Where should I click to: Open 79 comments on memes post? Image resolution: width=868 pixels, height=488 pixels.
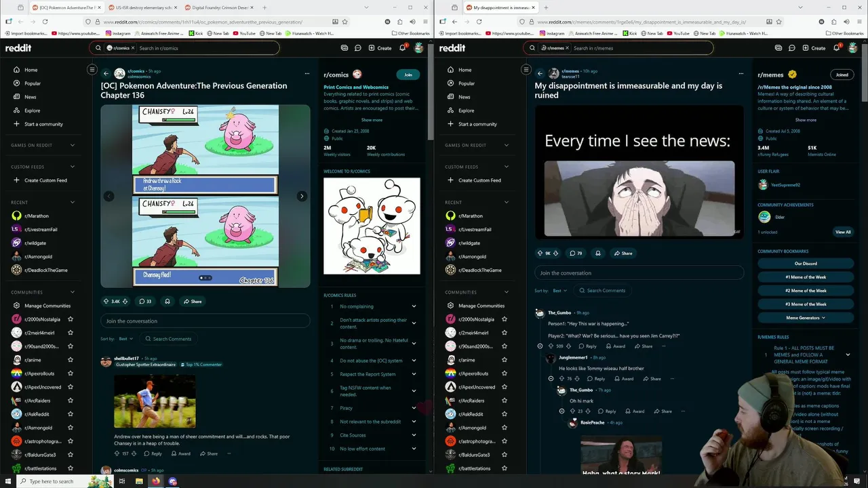click(x=576, y=253)
